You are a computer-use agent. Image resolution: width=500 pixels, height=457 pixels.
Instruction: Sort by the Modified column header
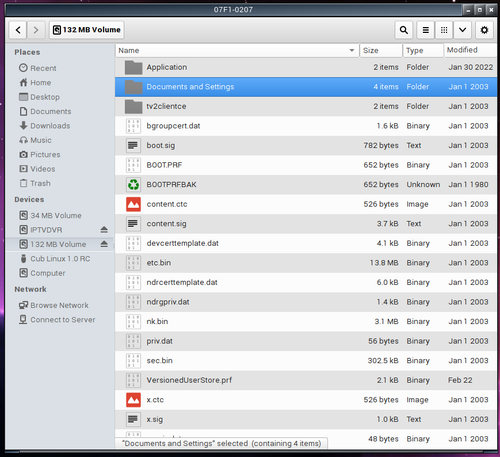coord(470,50)
